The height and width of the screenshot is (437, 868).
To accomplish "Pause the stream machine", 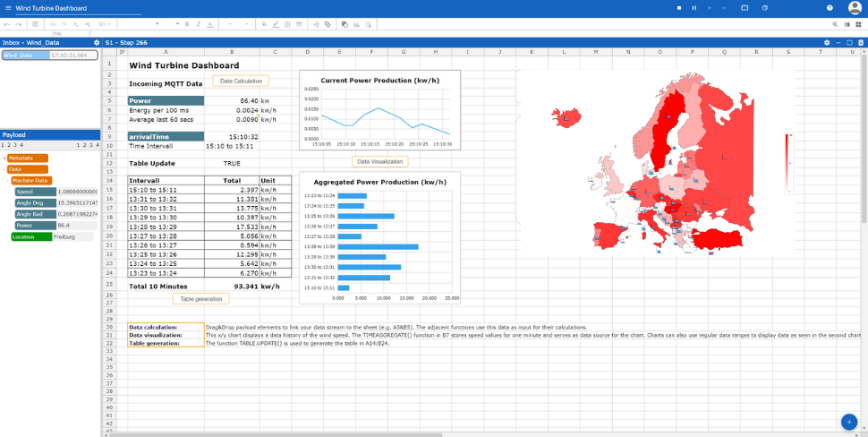I will click(x=694, y=8).
